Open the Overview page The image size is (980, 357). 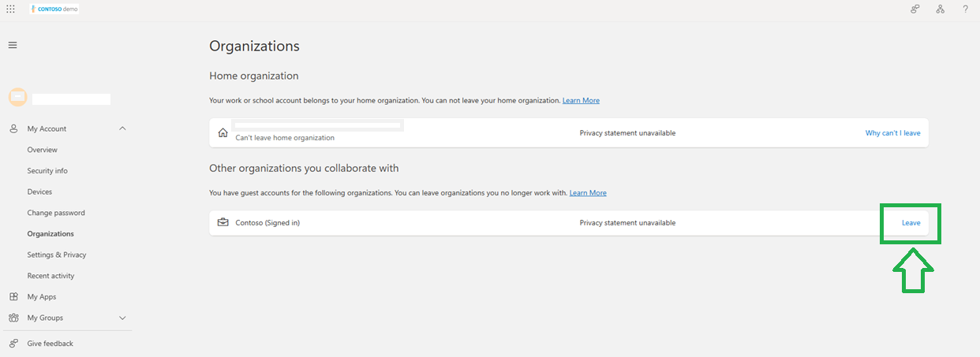pos(42,150)
